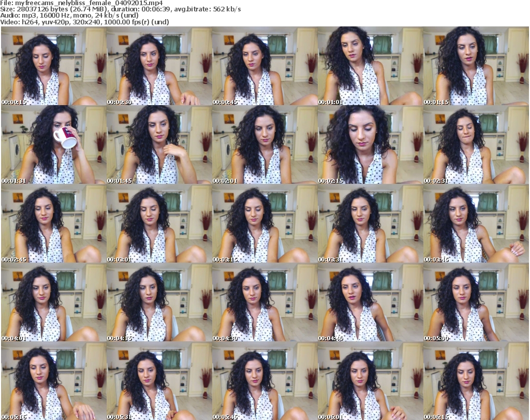Select the thumbnail timestamped 00:00:15

click(53, 66)
